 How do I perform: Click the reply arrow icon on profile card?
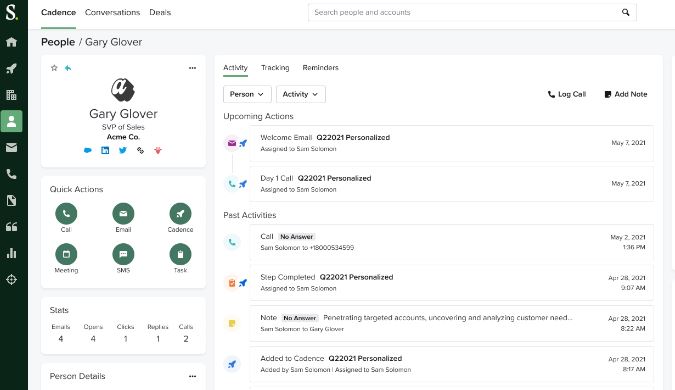pos(68,68)
